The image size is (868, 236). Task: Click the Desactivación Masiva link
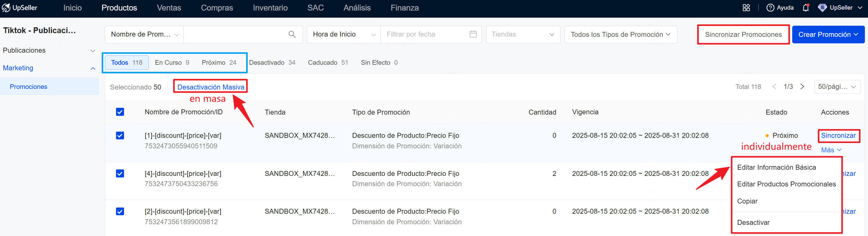point(211,87)
